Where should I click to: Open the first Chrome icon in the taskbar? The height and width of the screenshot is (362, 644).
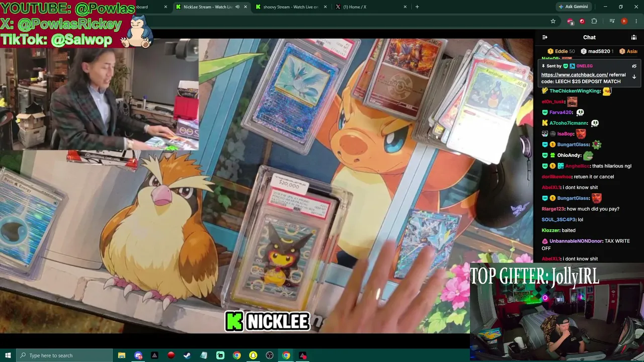237,355
